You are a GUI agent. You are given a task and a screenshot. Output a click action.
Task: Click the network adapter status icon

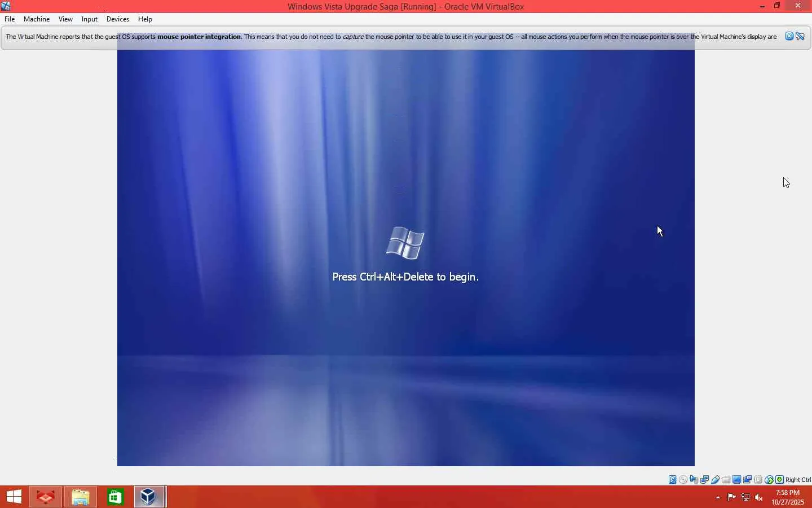click(x=705, y=480)
